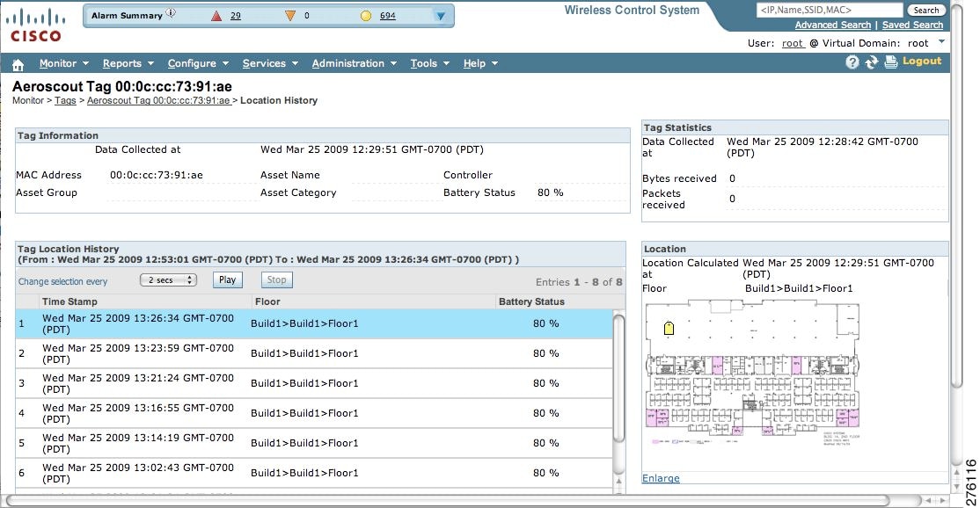Click the 29 critical alarms count
Image resolution: width=980 pixels, height=508 pixels.
235,16
